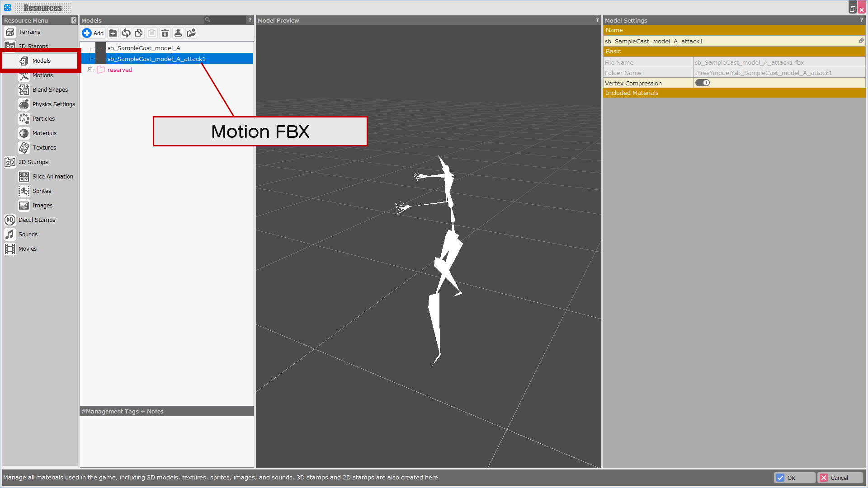Click the stamp icon in Models toolbar
Viewport: 868px width, 488px height.
178,33
